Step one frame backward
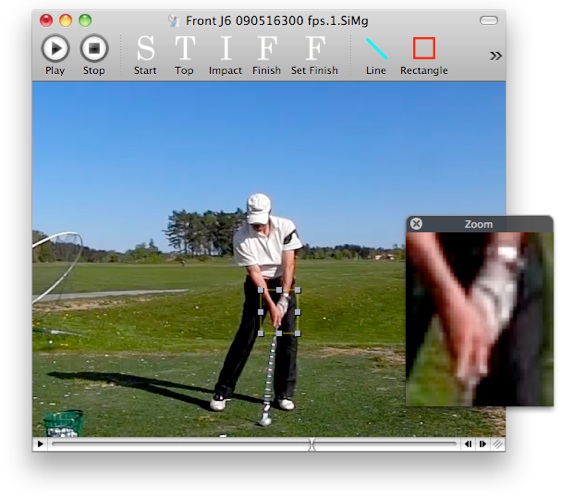The image size is (574, 500). (468, 444)
